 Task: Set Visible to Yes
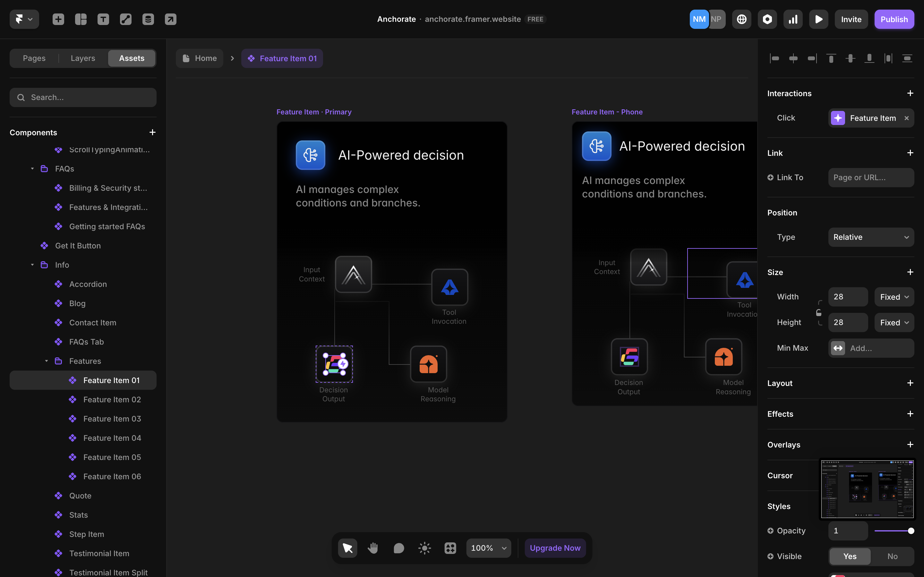click(x=850, y=556)
